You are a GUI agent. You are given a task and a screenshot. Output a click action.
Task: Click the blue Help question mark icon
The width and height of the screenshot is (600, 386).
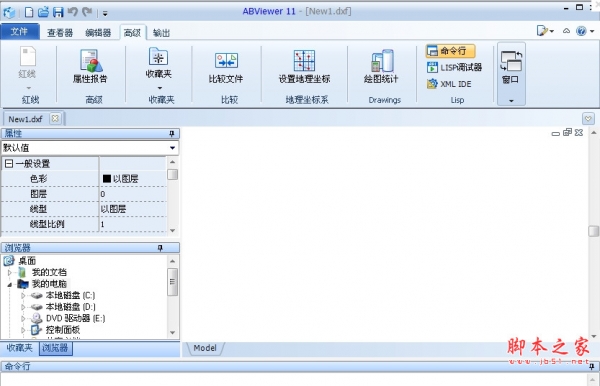tap(581, 31)
